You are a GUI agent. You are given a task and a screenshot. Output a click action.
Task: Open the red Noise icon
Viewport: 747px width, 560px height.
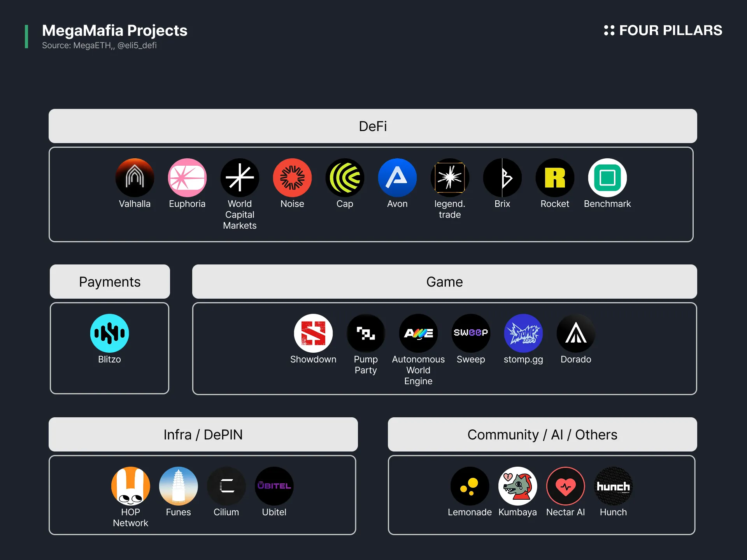point(292,178)
